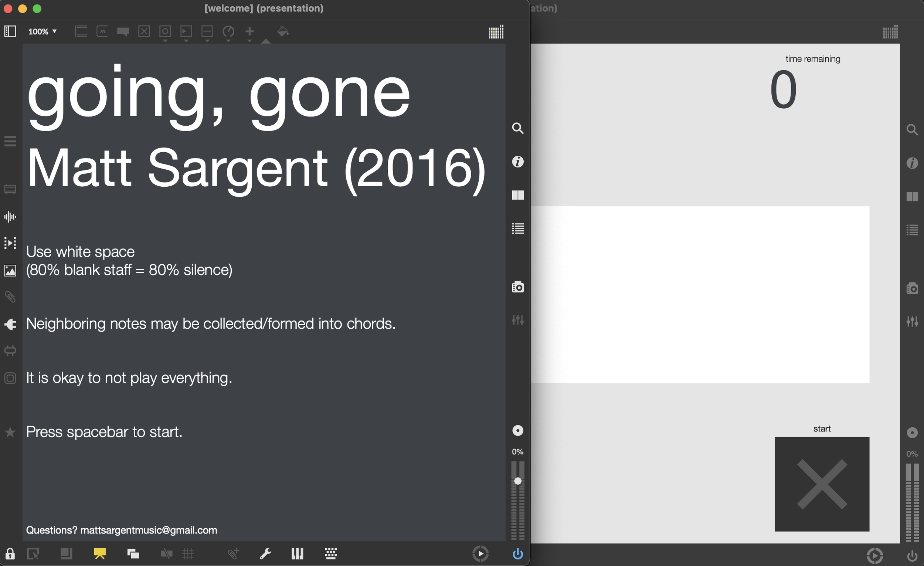Open the calendar grid icon in welcome window
Screen dimensions: 924x566
click(x=496, y=32)
